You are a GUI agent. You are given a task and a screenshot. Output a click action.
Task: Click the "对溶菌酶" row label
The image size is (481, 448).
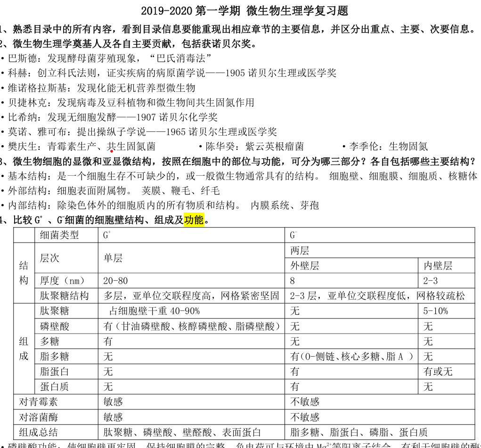click(39, 417)
